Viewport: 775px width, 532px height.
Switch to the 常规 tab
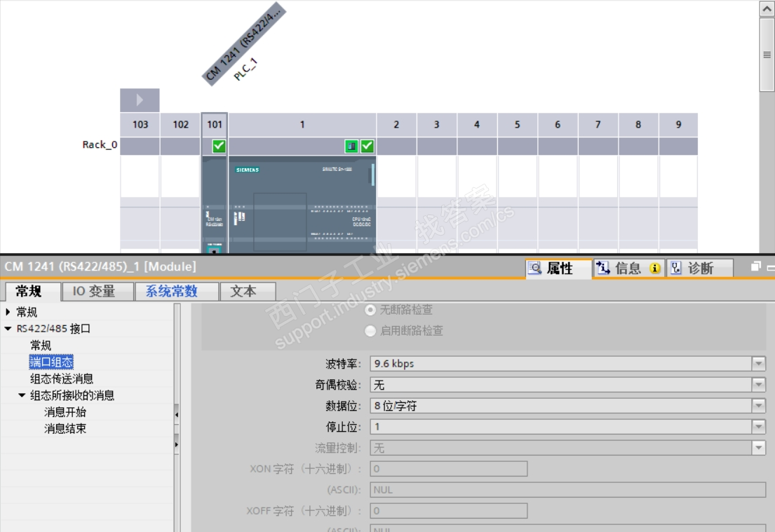pyautogui.click(x=33, y=292)
